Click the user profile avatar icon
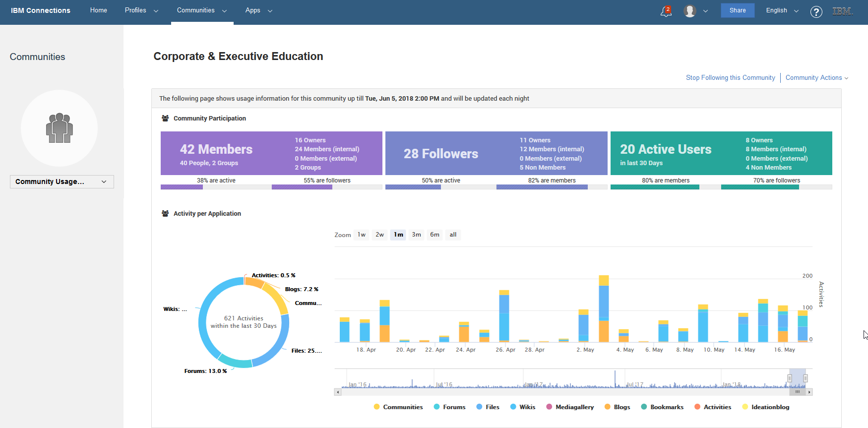The height and width of the screenshot is (428, 868). [x=689, y=11]
